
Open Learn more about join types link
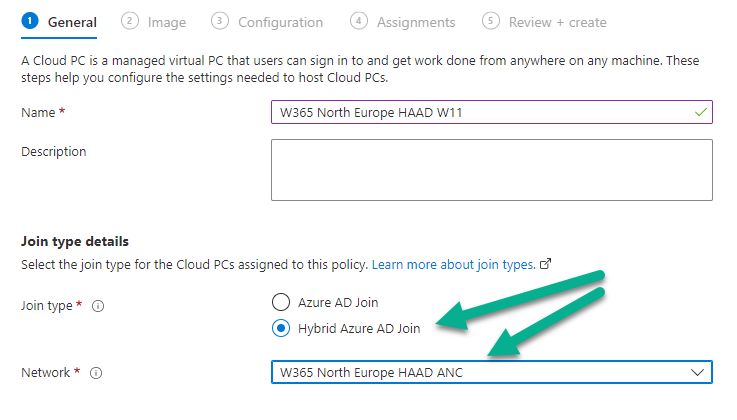coord(454,264)
